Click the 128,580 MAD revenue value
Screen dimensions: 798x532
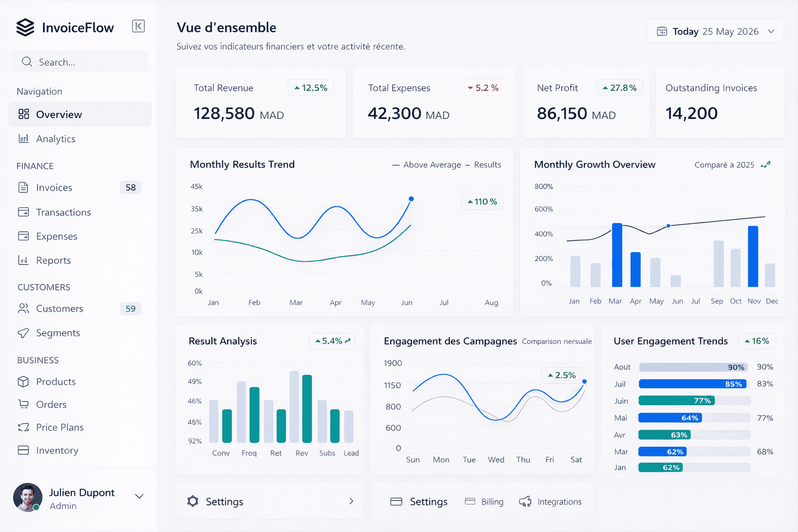tap(239, 113)
